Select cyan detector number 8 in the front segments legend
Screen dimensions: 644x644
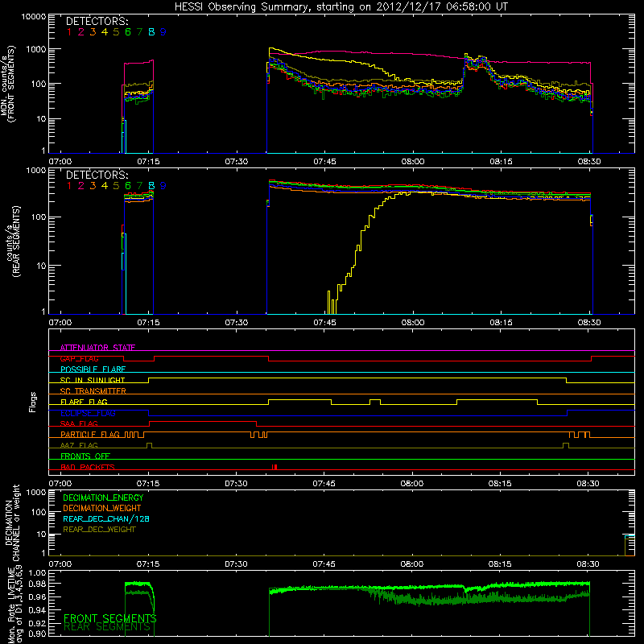tap(151, 32)
